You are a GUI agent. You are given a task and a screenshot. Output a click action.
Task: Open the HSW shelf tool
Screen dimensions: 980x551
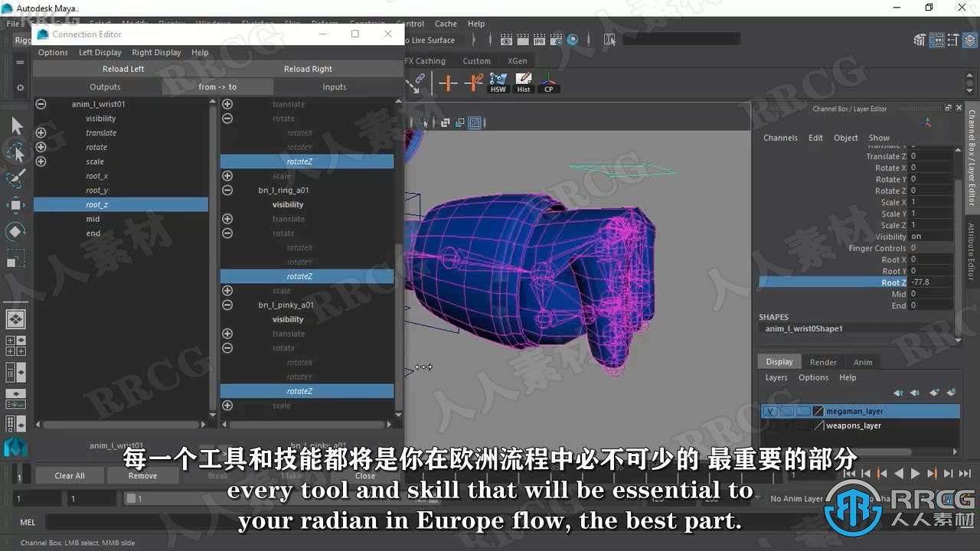[498, 83]
